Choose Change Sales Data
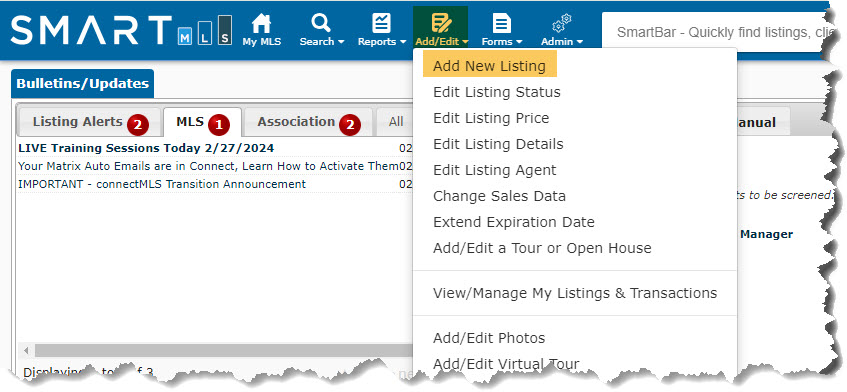The height and width of the screenshot is (392, 847). coord(499,196)
